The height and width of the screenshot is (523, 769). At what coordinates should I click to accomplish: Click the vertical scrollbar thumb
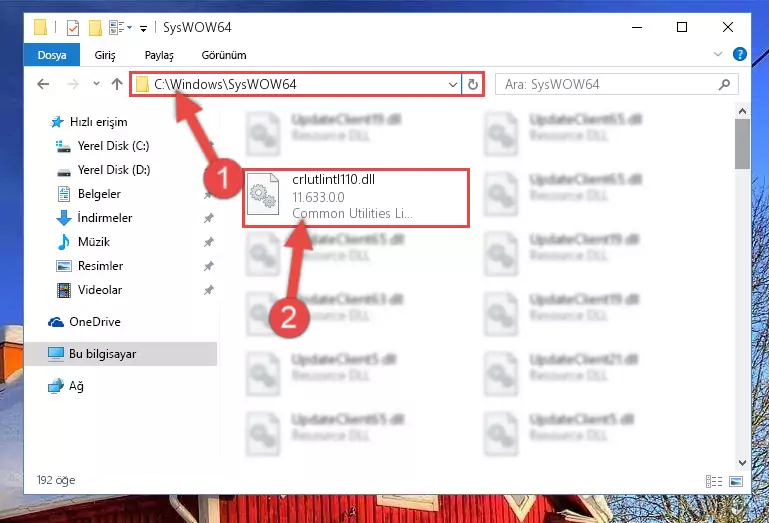click(x=742, y=144)
